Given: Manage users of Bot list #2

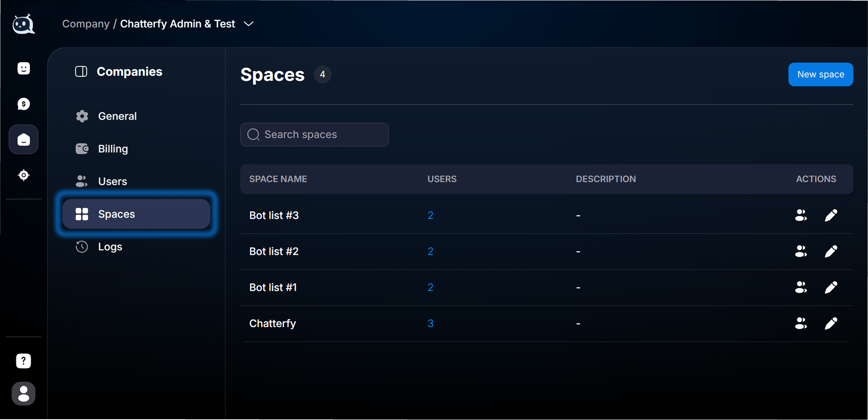Looking at the screenshot, I should click(801, 251).
